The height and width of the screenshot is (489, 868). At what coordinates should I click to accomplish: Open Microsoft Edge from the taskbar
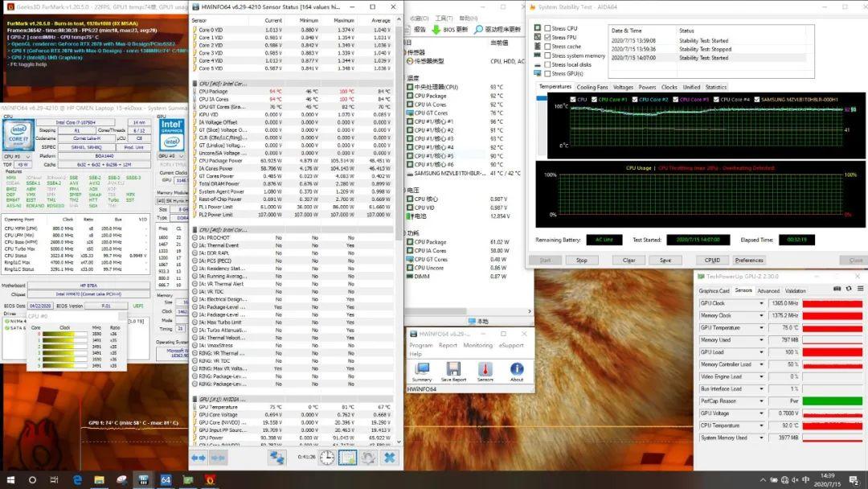(x=78, y=479)
